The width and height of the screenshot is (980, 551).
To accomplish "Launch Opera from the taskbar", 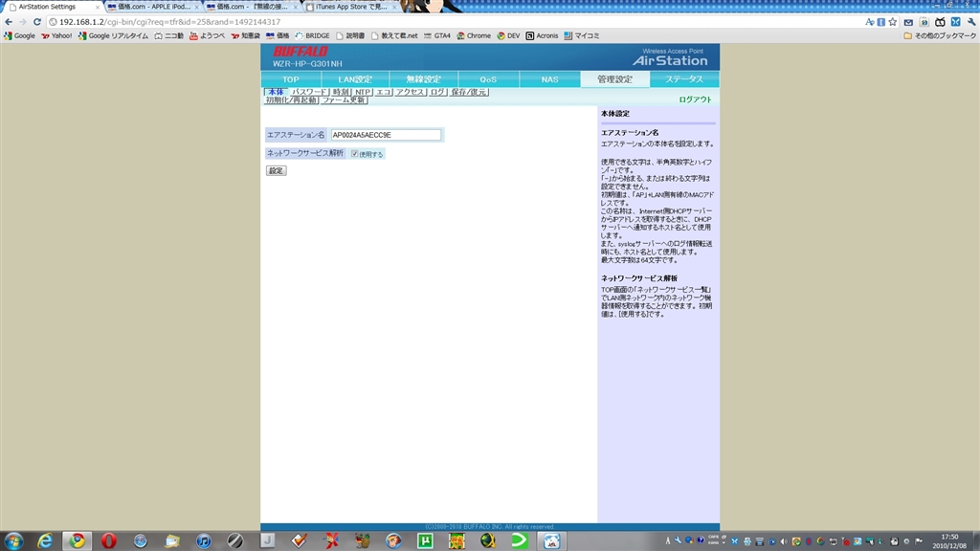I will click(x=109, y=540).
